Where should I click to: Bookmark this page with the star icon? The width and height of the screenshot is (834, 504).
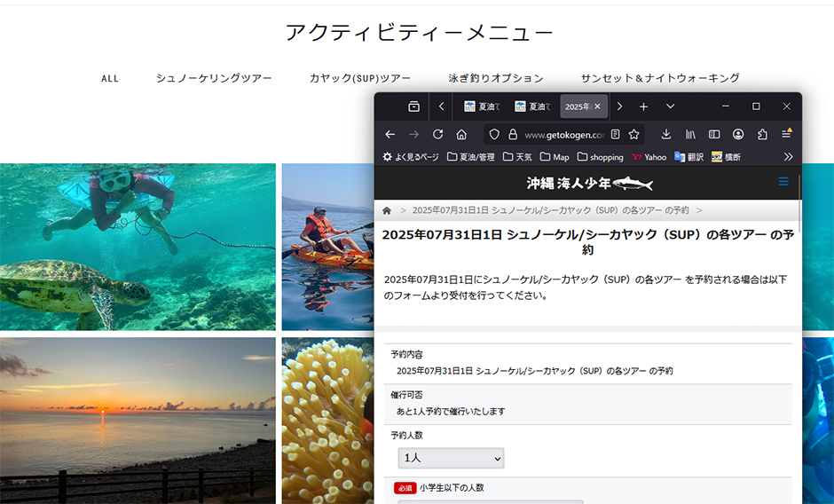(634, 134)
